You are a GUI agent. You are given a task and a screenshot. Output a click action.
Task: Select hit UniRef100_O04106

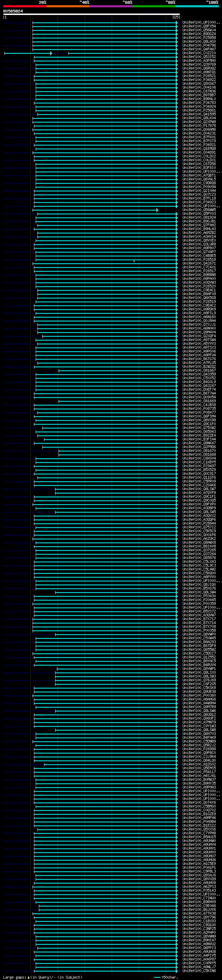(x=199, y=87)
